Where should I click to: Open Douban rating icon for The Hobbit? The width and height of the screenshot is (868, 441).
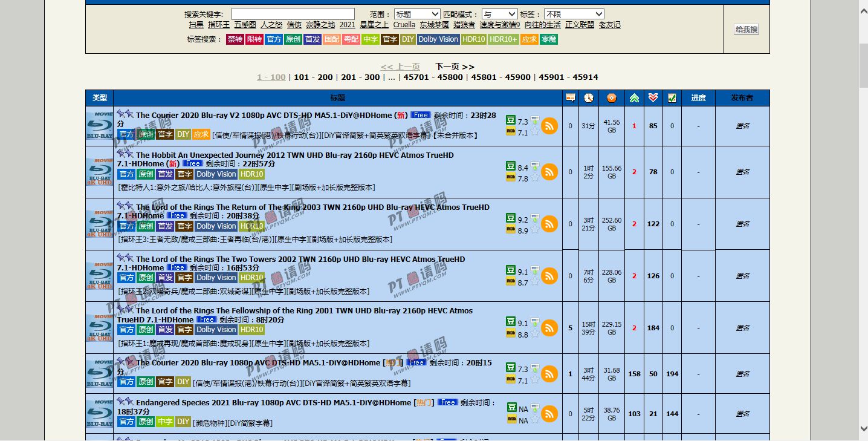(x=511, y=166)
